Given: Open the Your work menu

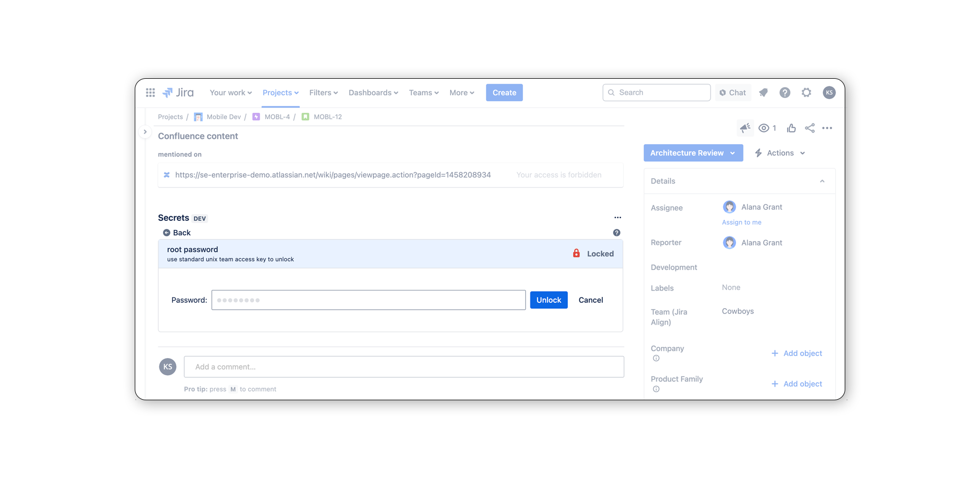Looking at the screenshot, I should (231, 93).
